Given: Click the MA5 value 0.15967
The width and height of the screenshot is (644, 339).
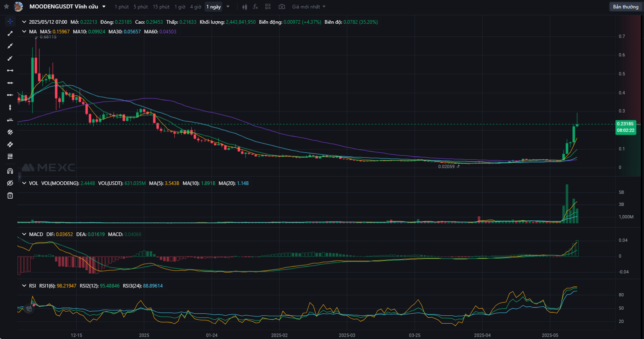Looking at the screenshot, I should pos(61,31).
